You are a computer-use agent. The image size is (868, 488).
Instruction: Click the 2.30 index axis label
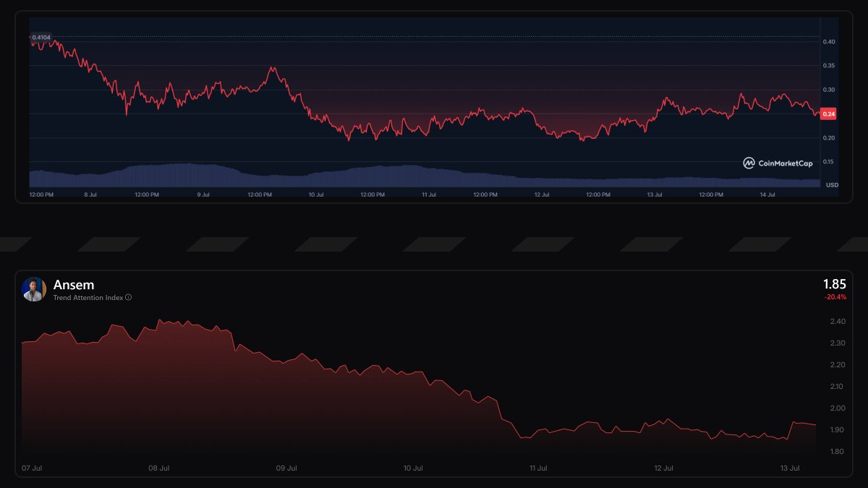point(838,343)
